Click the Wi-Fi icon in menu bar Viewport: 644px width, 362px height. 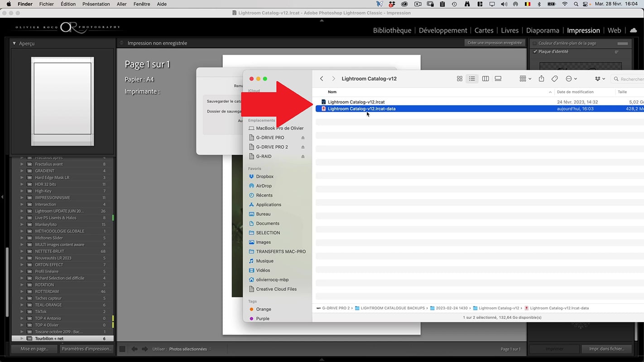[565, 4]
